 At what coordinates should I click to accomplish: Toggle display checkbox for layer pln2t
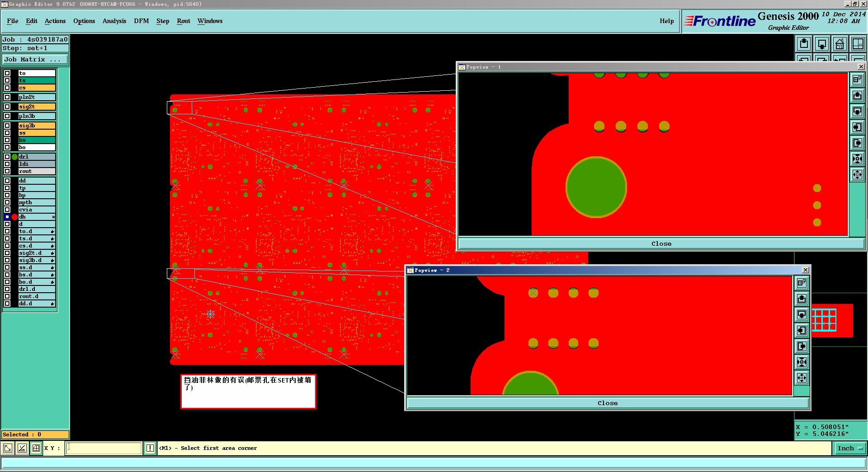7,97
